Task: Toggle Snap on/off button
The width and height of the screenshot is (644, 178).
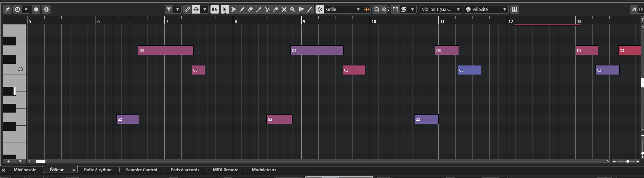Action: (x=320, y=9)
